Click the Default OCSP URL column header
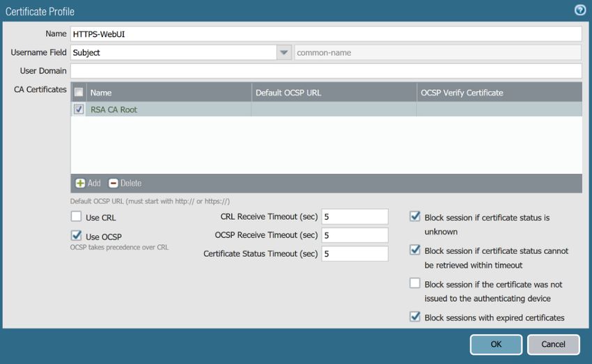The width and height of the screenshot is (592, 364). pos(334,93)
